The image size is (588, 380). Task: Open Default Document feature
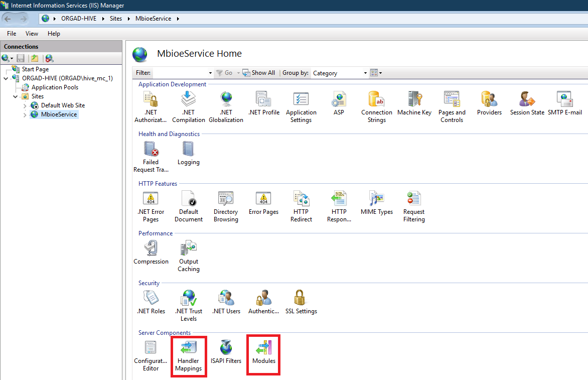coord(188,206)
